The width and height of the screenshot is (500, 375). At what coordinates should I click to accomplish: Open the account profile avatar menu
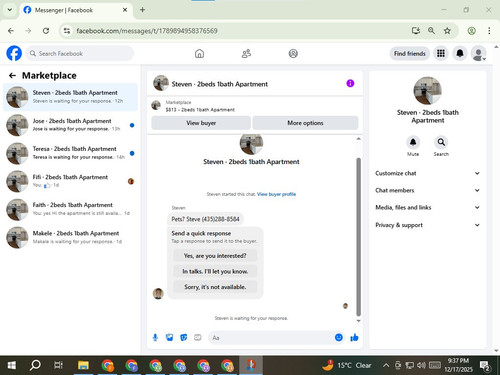click(479, 53)
